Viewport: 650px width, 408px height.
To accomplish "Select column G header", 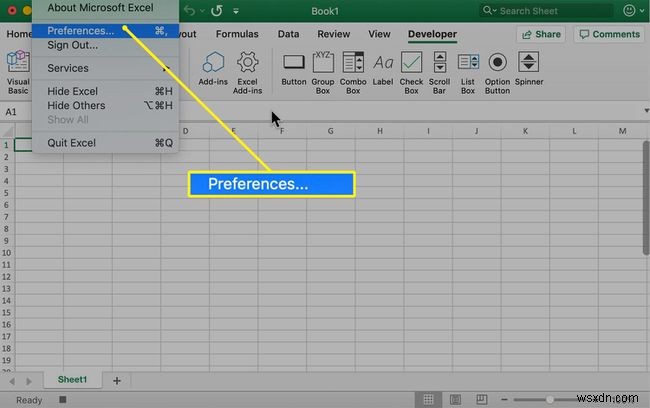I will [x=330, y=131].
